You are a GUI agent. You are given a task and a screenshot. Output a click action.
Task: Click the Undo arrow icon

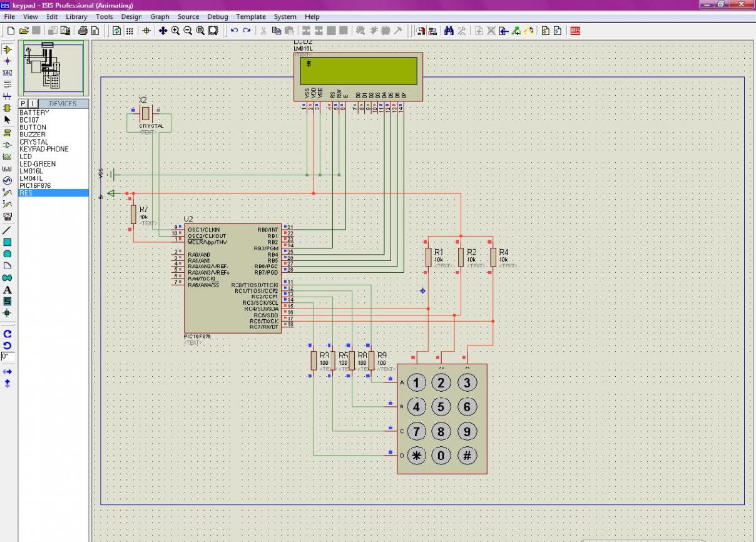click(x=234, y=31)
